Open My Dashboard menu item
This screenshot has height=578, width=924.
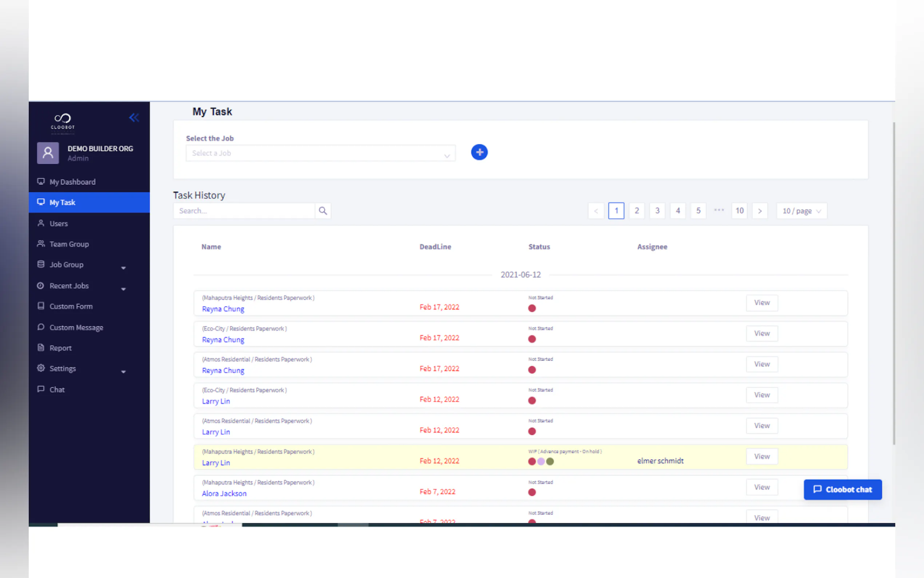pos(72,182)
